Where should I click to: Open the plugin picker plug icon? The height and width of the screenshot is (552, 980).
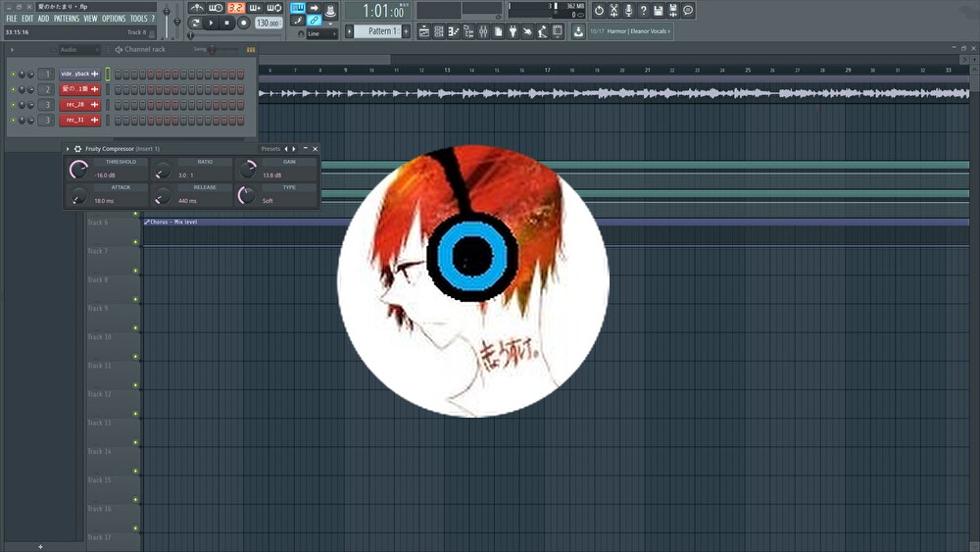click(513, 31)
